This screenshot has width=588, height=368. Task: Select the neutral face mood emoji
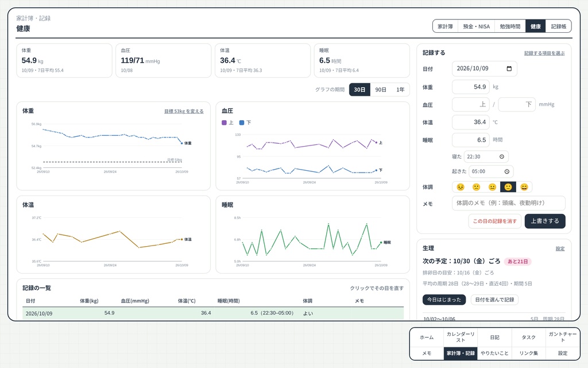click(492, 187)
